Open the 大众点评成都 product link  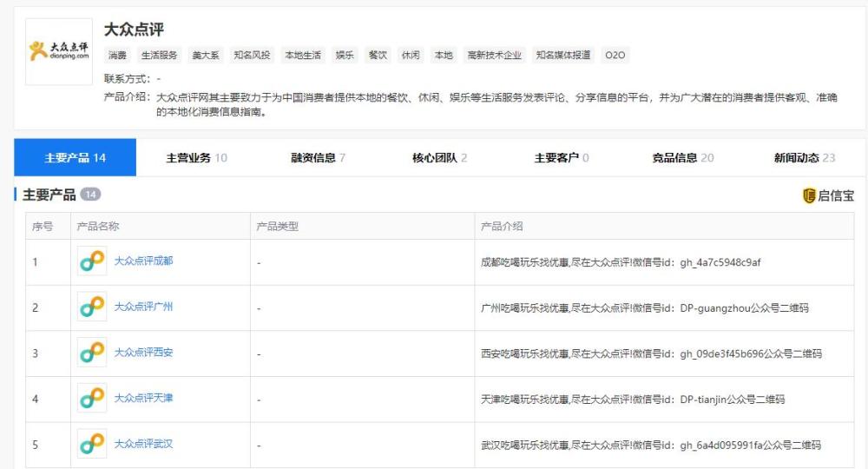pos(143,261)
